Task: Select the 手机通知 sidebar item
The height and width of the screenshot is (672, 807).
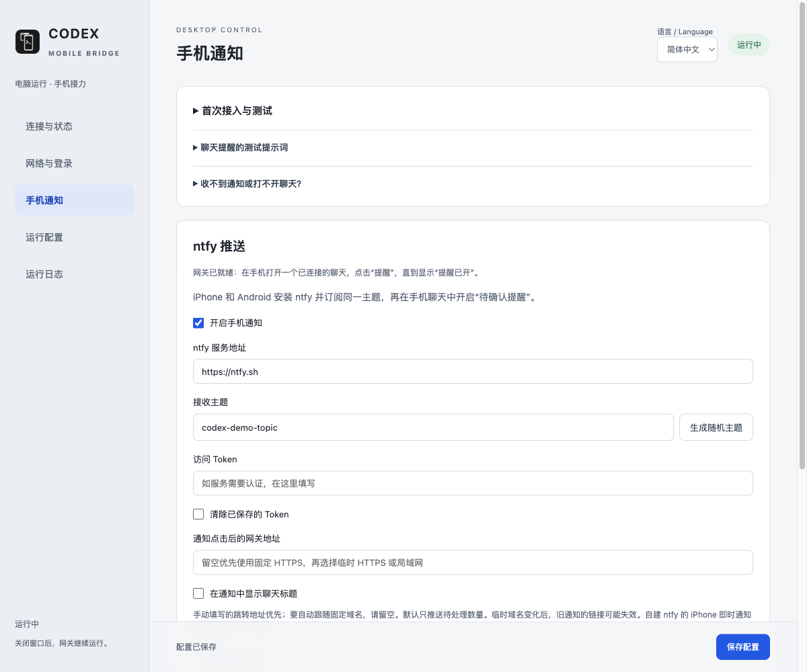Action: point(74,200)
